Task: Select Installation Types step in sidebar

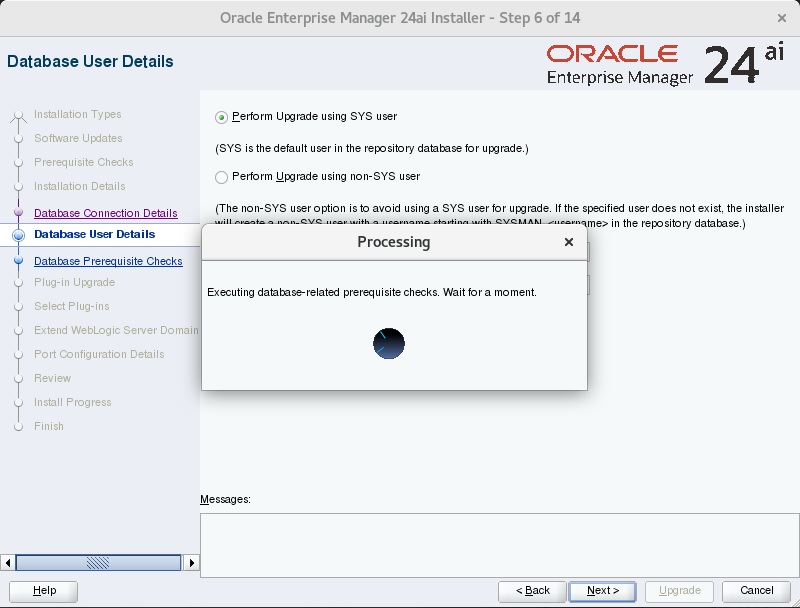Action: [77, 114]
